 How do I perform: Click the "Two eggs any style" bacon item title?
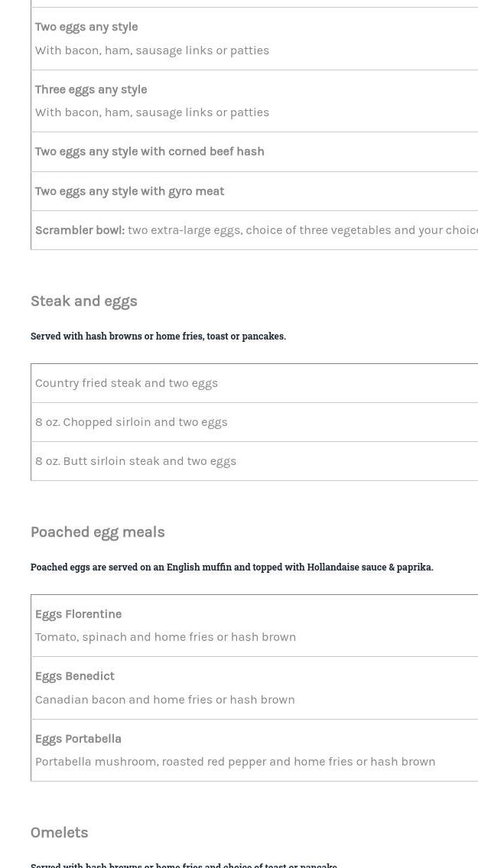tap(86, 27)
